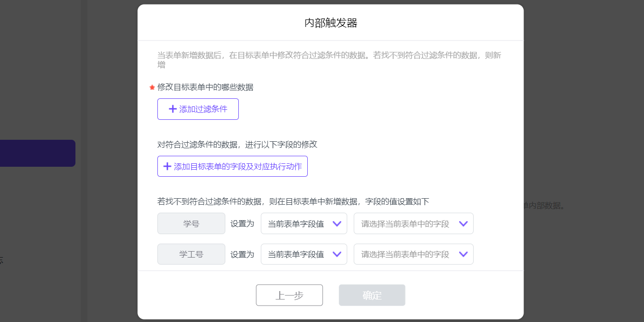The image size is (644, 322).
Task: Click the 内部触发器 dialog title
Action: [x=331, y=23]
